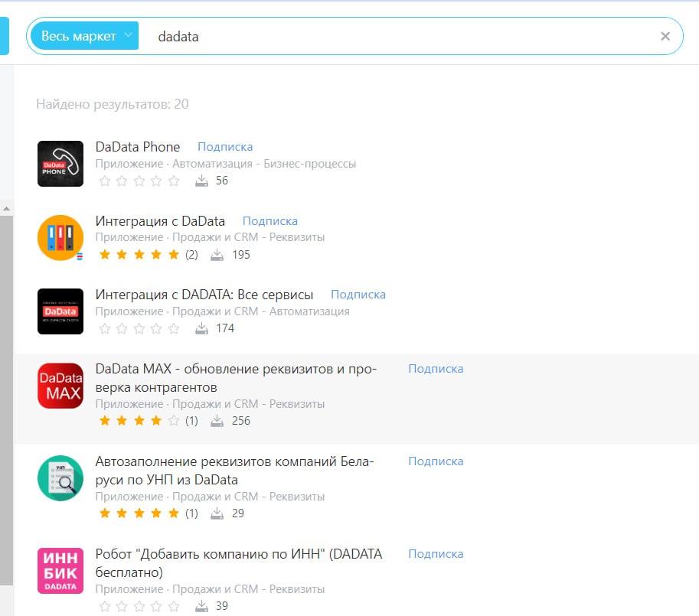Click the five-star rating with (2) reviews

(139, 254)
